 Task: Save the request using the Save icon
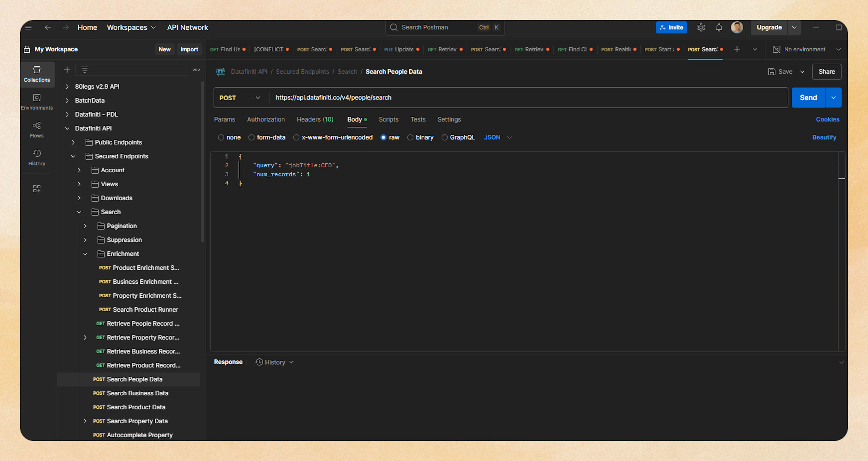pyautogui.click(x=772, y=71)
